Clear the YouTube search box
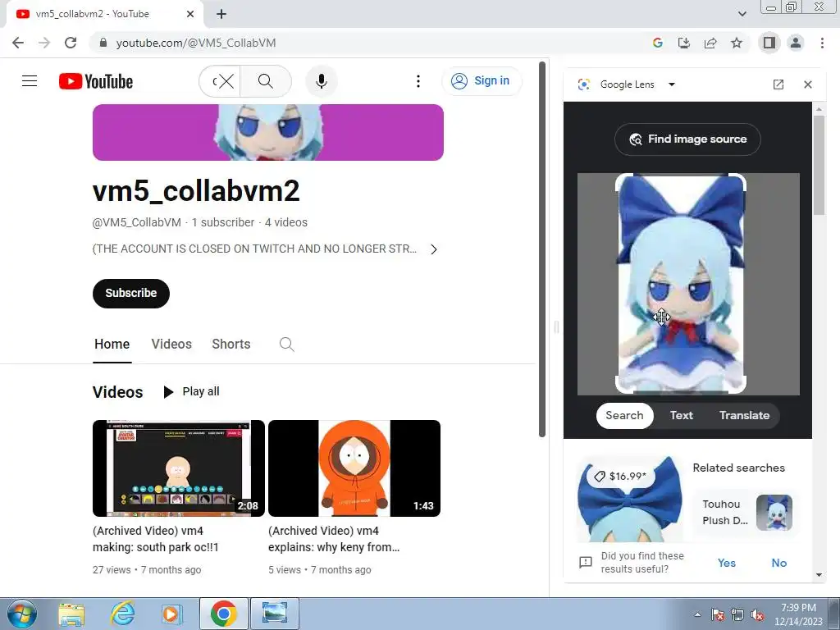 click(226, 81)
